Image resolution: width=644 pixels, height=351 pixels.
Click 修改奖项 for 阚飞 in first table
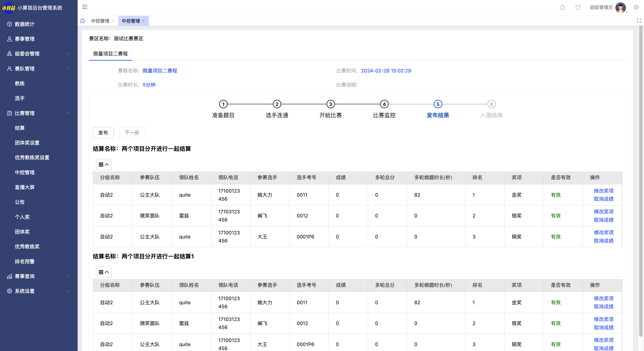click(x=604, y=212)
